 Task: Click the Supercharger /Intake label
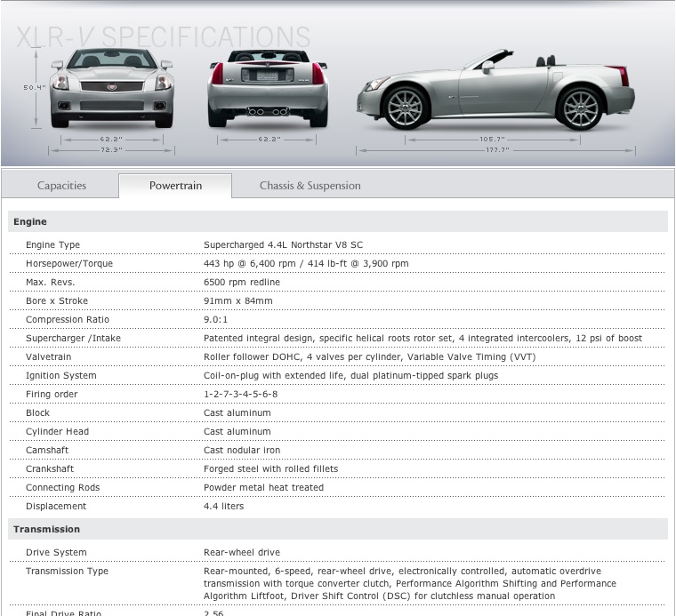pyautogui.click(x=73, y=338)
